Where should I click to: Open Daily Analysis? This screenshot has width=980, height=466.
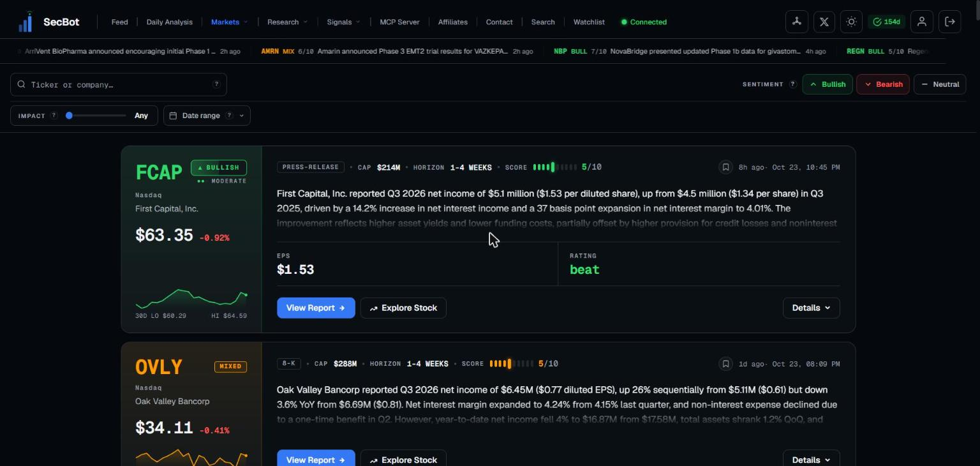click(x=169, y=22)
